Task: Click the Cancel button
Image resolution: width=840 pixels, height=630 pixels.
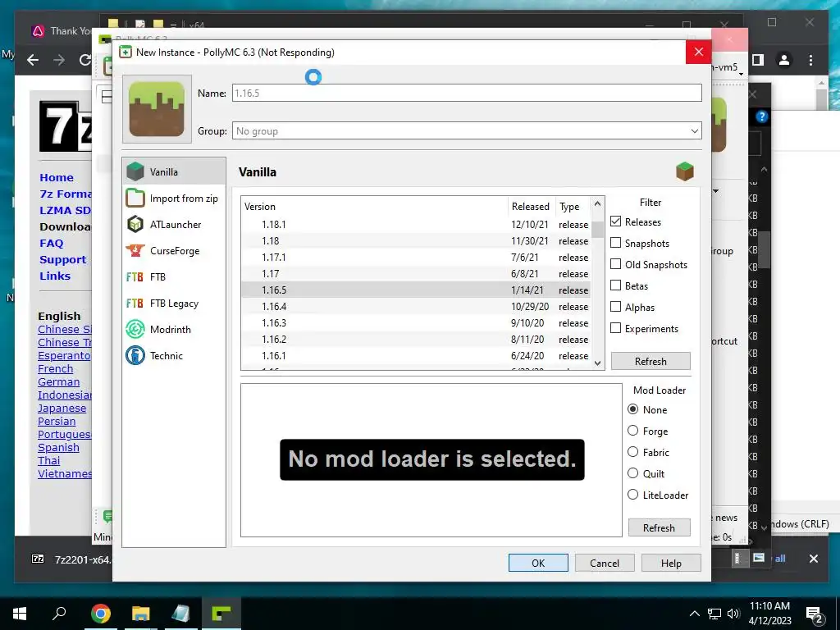Action: (x=605, y=563)
